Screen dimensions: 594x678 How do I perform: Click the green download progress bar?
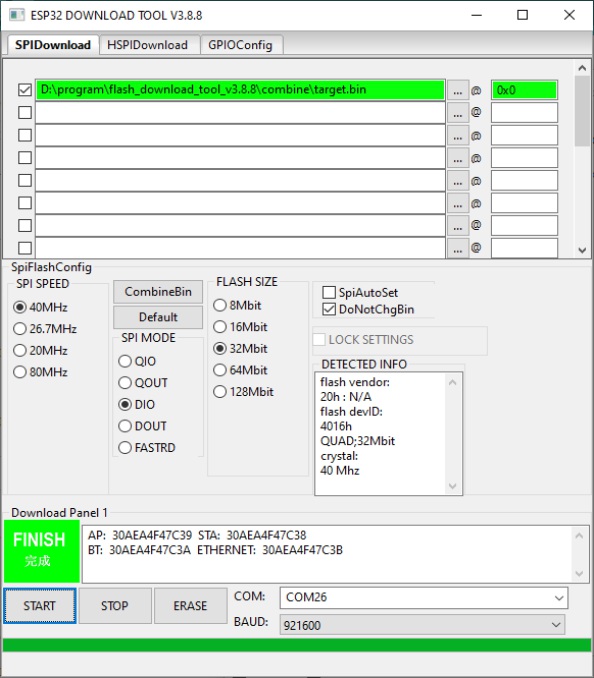[297, 645]
